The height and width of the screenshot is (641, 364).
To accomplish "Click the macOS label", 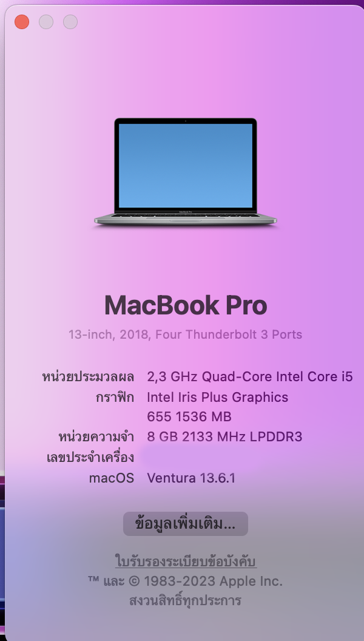I will coord(112,478).
